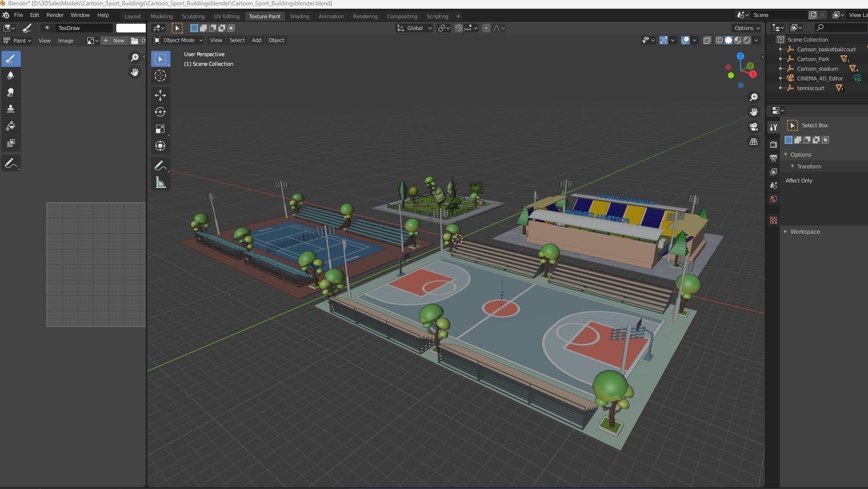Collapse the Transform subpanel
Image resolution: width=868 pixels, height=489 pixels.
[x=792, y=167]
